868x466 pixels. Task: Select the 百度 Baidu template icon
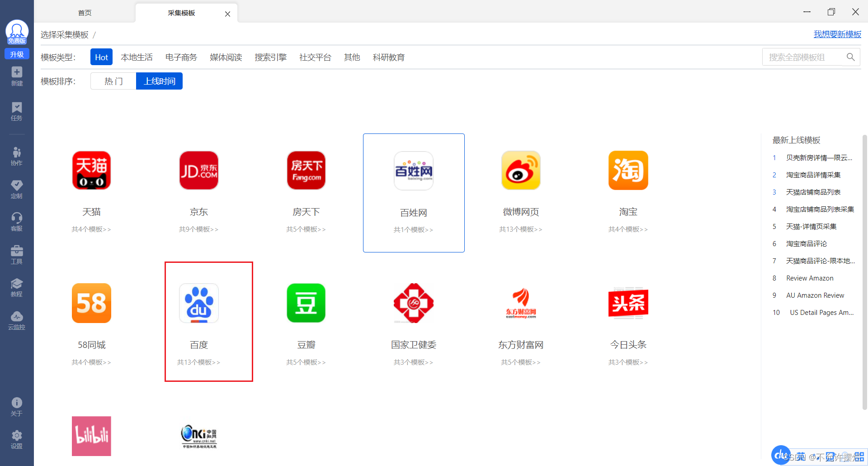199,303
